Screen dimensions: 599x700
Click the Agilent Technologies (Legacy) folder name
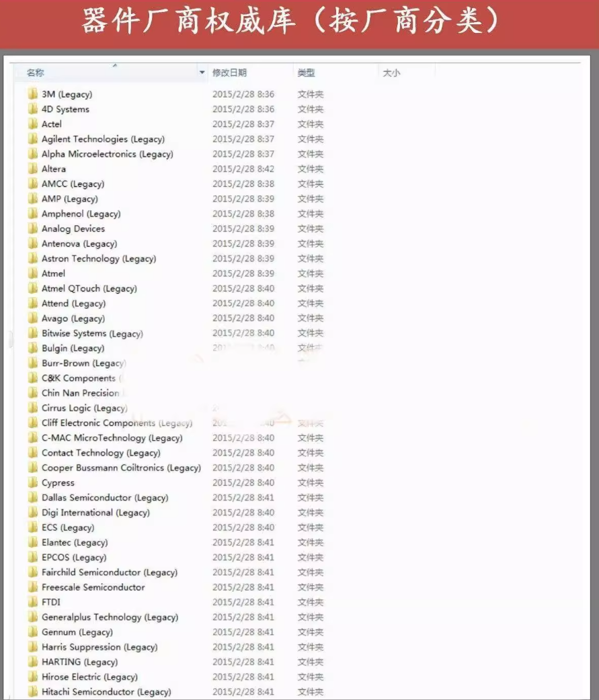tap(103, 139)
